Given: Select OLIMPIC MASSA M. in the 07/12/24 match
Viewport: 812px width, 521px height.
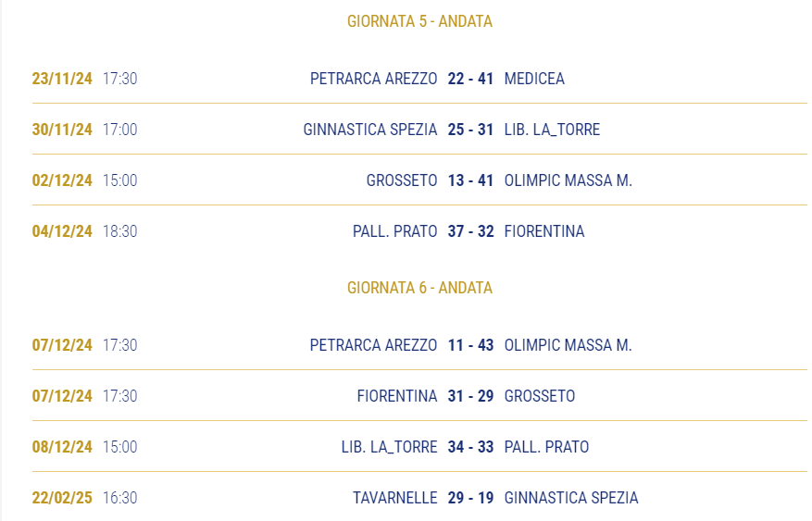Looking at the screenshot, I should pyautogui.click(x=568, y=345).
